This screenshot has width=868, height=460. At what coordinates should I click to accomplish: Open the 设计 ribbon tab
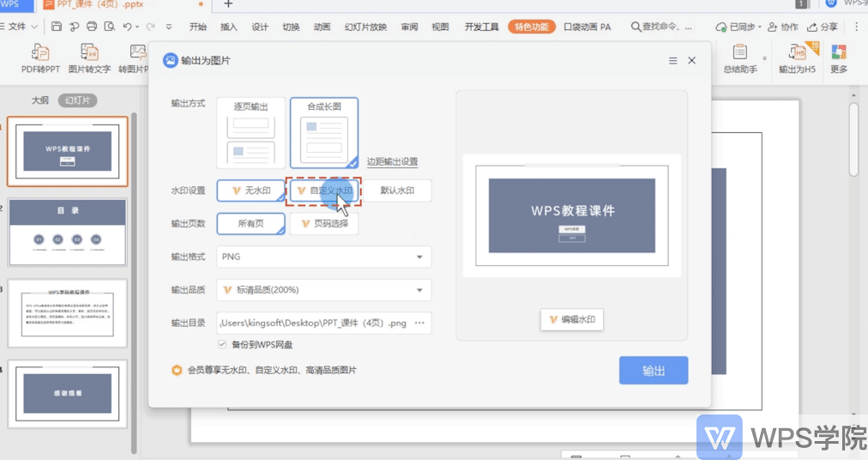point(260,27)
